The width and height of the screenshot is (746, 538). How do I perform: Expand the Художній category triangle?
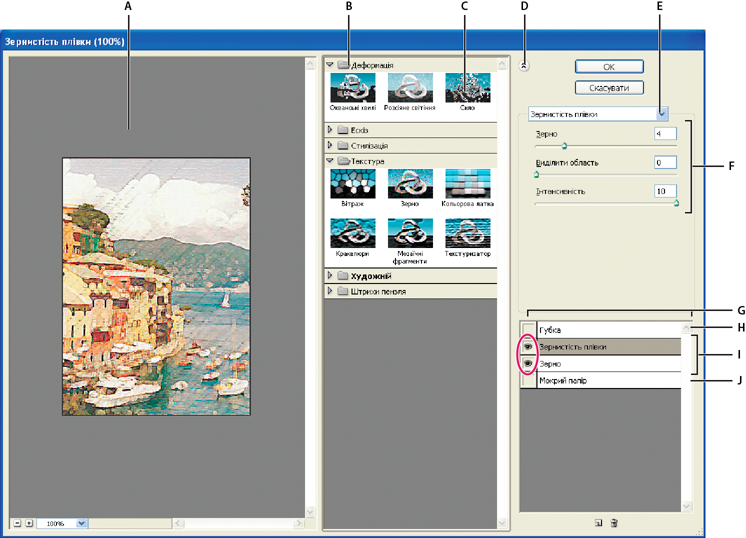click(330, 276)
